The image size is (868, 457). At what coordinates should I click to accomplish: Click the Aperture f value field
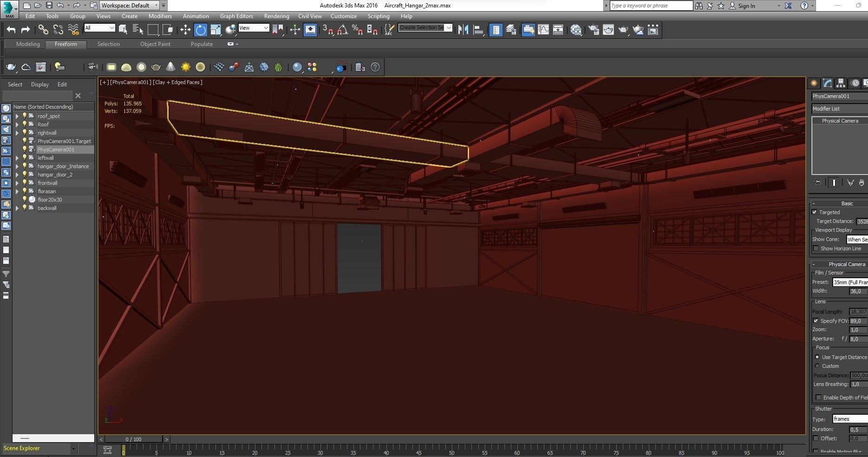pos(858,339)
